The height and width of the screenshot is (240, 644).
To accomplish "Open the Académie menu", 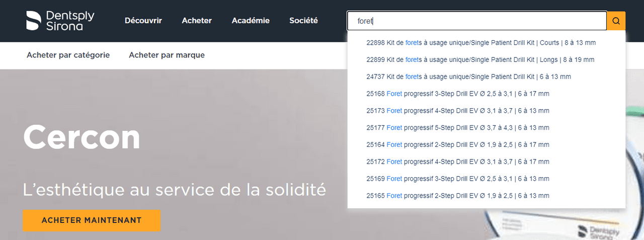I will pyautogui.click(x=251, y=21).
